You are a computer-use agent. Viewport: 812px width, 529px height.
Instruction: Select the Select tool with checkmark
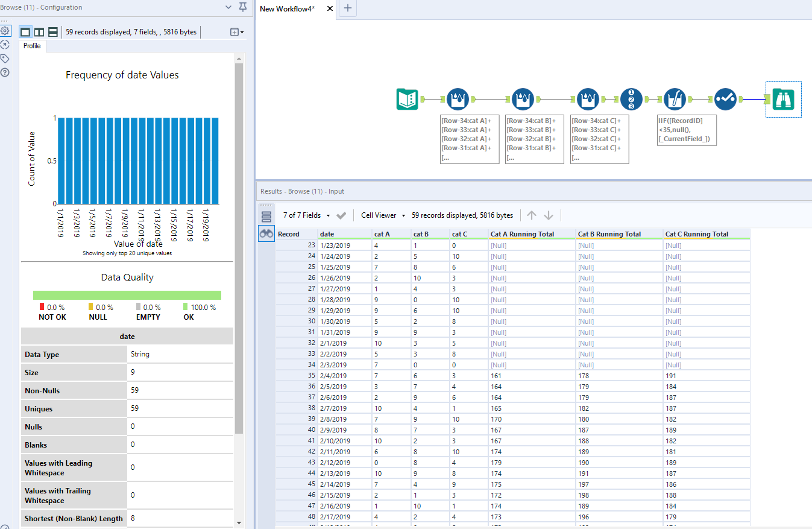pos(725,99)
